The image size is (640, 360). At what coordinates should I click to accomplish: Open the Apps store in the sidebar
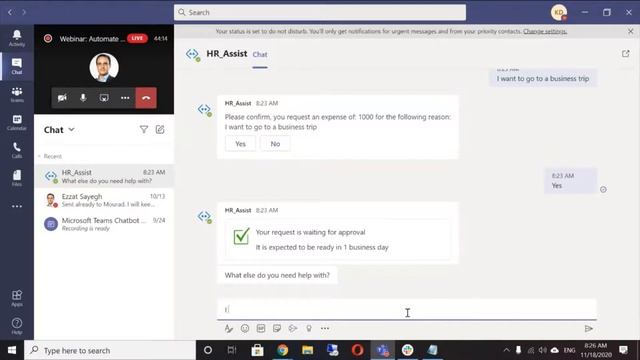[17, 298]
